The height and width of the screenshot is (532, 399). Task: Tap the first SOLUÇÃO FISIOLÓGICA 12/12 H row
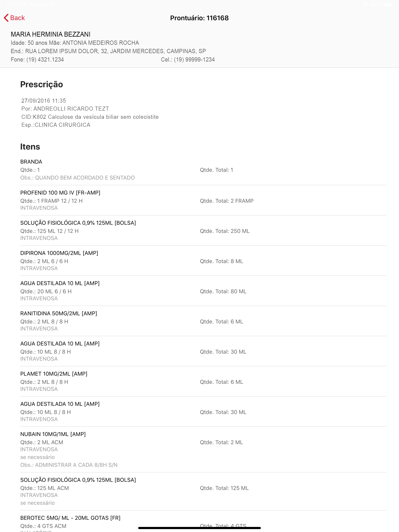point(203,230)
